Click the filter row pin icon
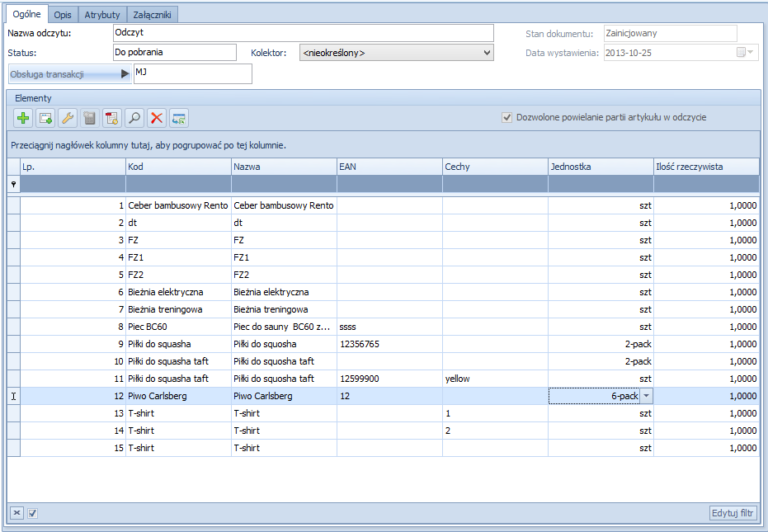768x532 pixels. [14, 184]
